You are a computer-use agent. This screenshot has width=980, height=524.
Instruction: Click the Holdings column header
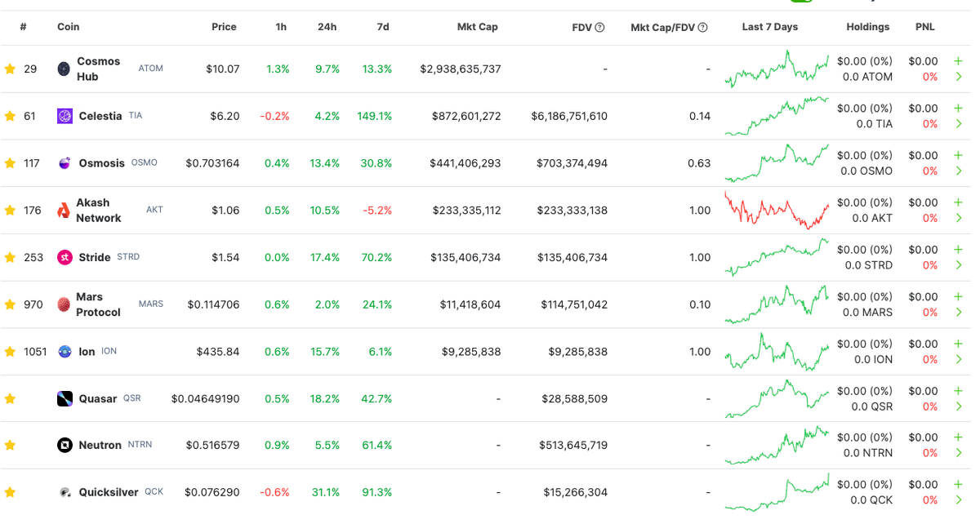click(868, 27)
